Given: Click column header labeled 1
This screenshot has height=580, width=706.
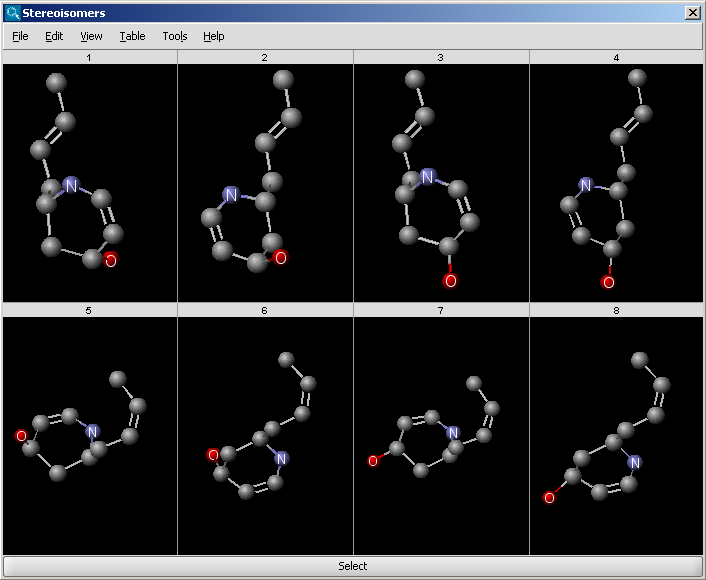Looking at the screenshot, I should [90, 57].
